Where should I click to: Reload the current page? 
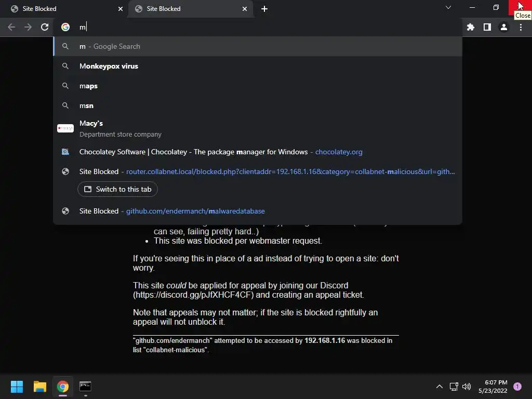(x=45, y=27)
